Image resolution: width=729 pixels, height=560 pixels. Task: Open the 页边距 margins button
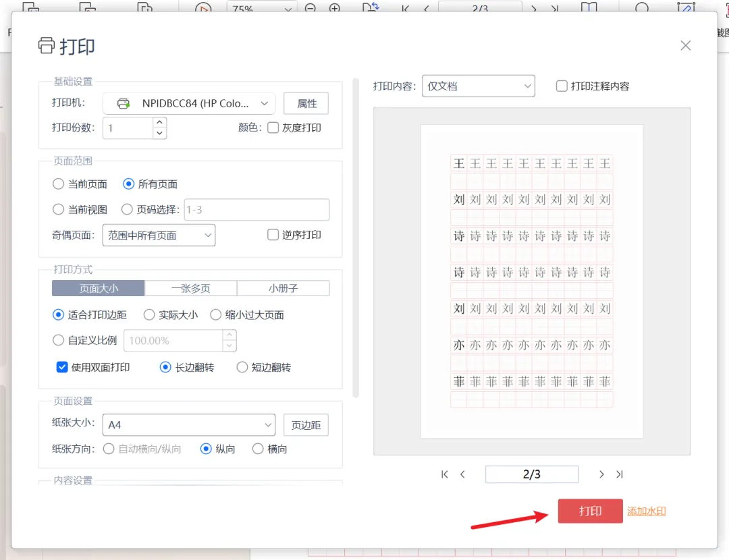point(306,425)
